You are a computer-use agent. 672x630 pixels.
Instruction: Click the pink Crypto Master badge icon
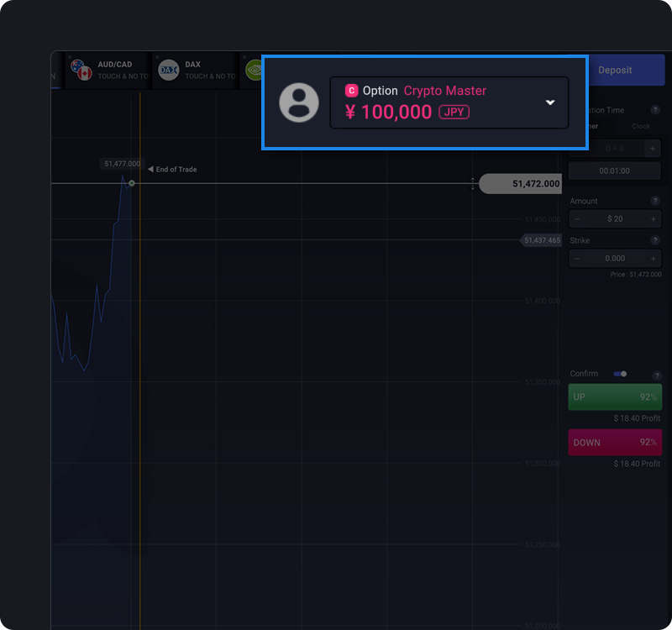click(x=351, y=91)
